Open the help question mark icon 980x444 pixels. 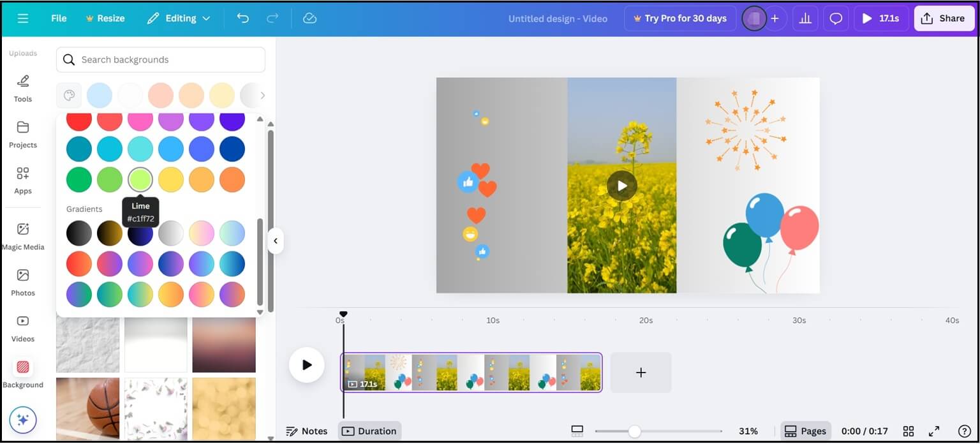click(x=965, y=431)
